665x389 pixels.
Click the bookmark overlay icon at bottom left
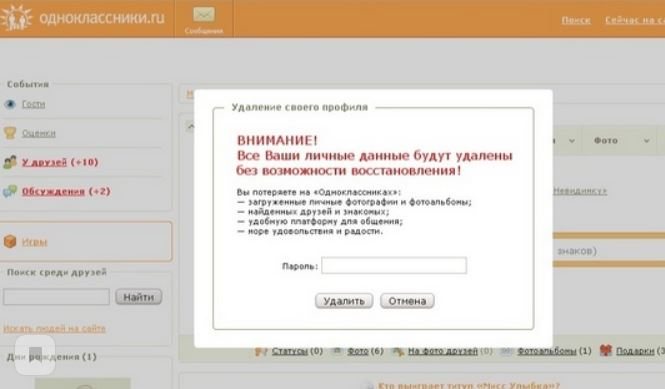coord(35,355)
